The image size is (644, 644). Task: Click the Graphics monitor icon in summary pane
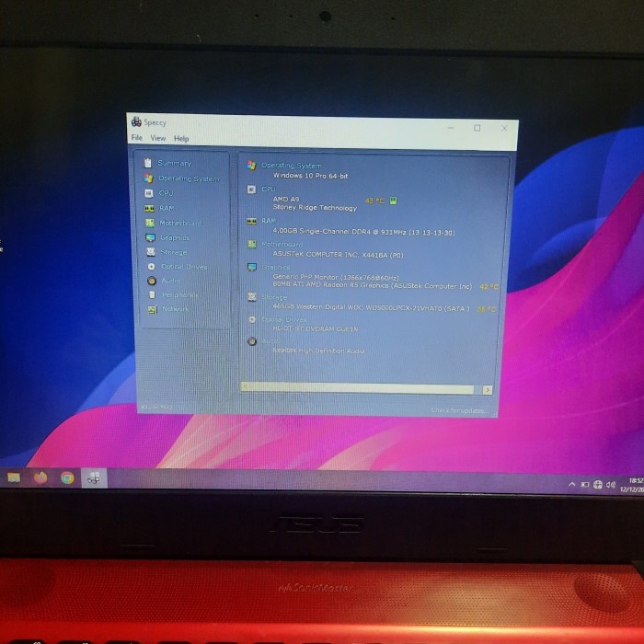tap(252, 268)
